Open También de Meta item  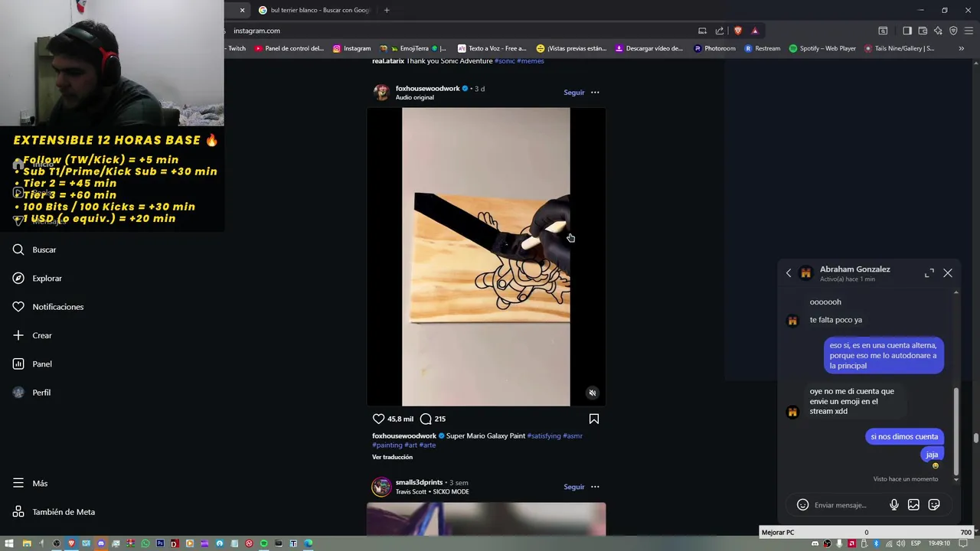pyautogui.click(x=54, y=512)
